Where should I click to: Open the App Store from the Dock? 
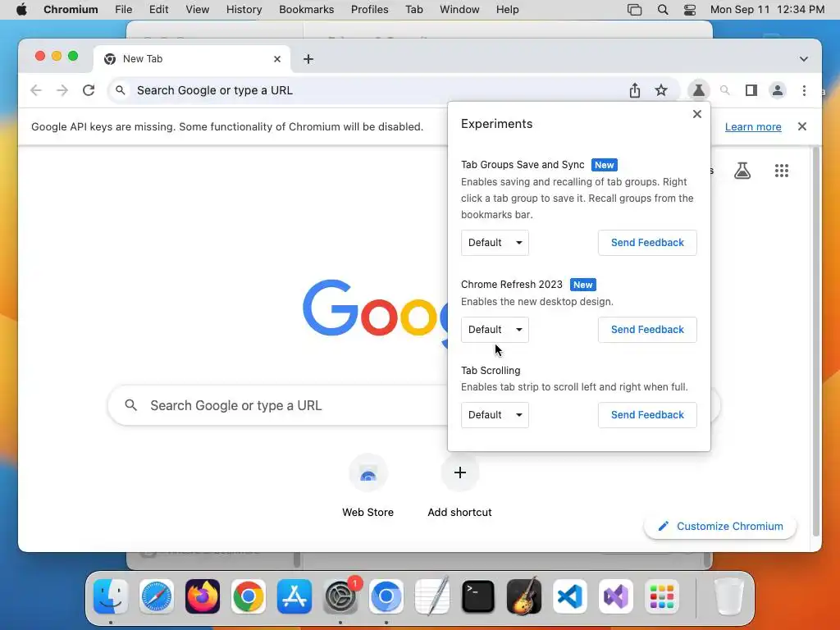coord(294,596)
